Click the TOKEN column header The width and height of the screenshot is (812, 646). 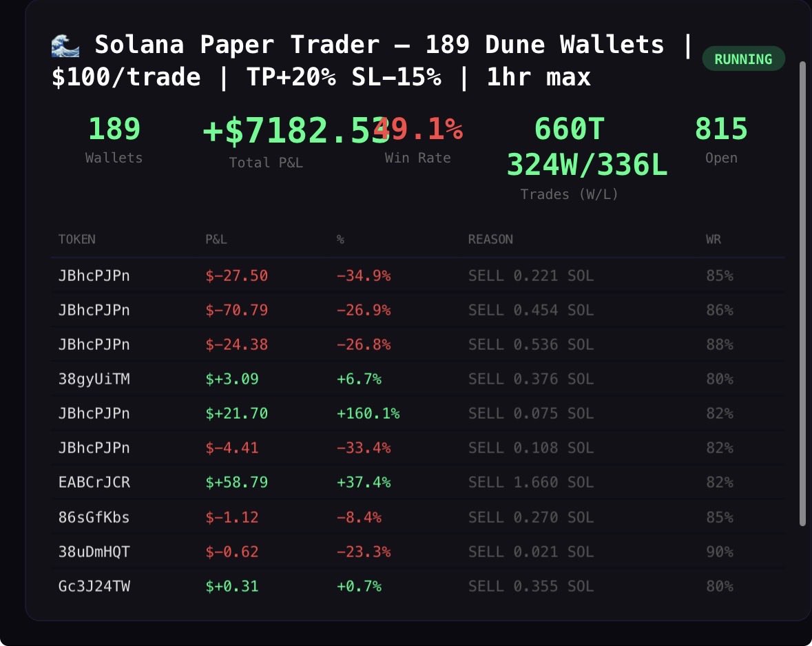point(76,240)
